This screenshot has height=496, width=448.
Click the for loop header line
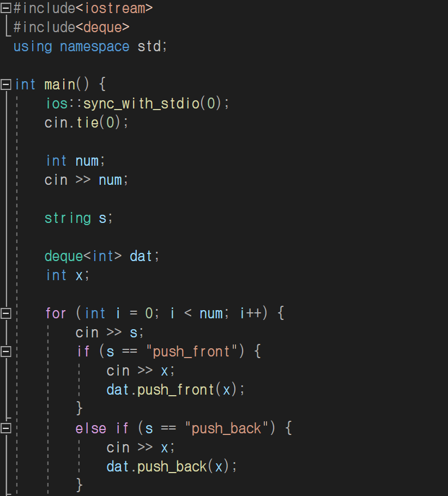coord(165,313)
